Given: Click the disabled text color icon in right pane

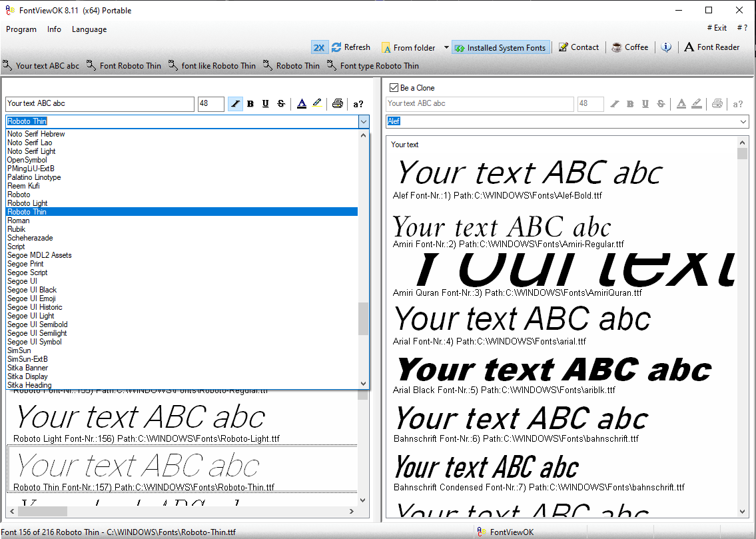Looking at the screenshot, I should 681,104.
